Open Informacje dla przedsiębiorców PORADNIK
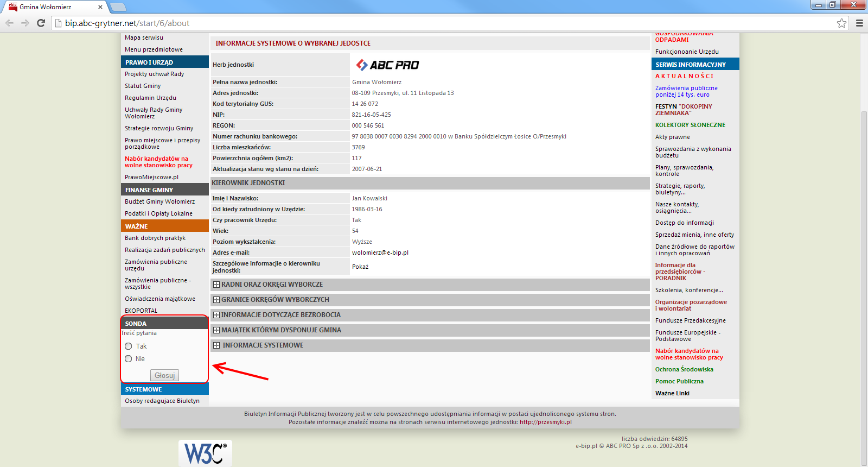 tap(680, 272)
